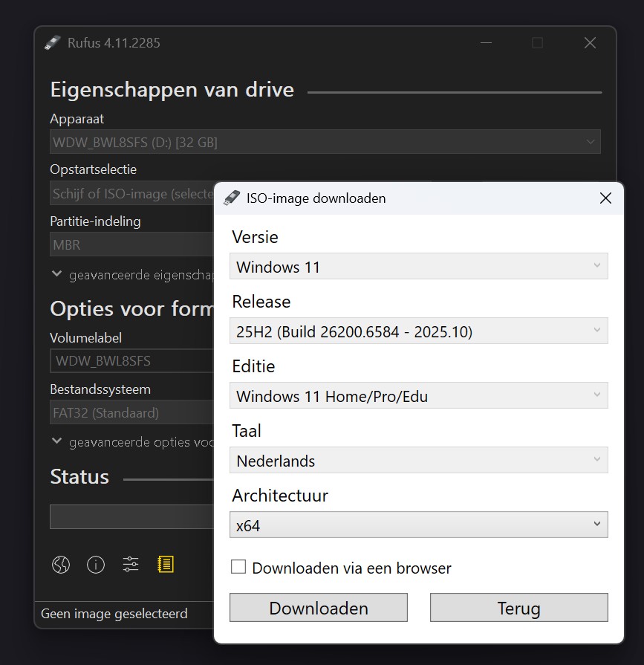Open the Architectuur dropdown showing x64
The image size is (644, 665).
pyautogui.click(x=418, y=525)
